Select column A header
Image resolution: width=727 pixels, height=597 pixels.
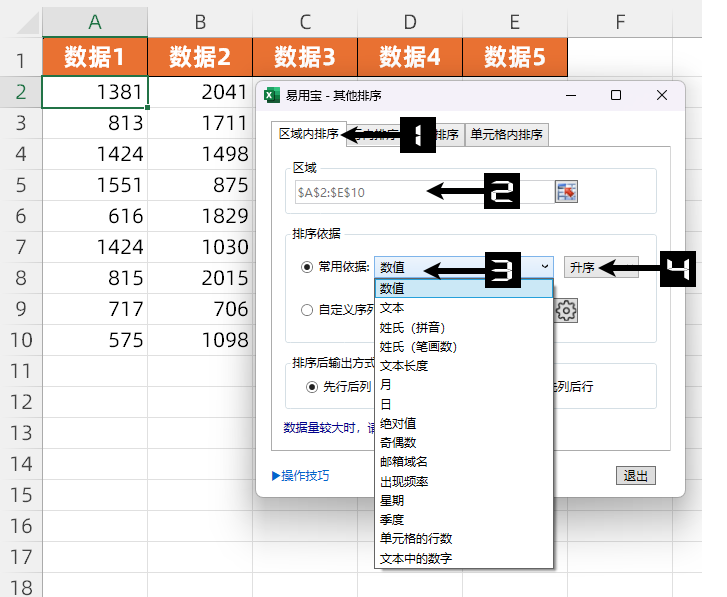(x=95, y=22)
